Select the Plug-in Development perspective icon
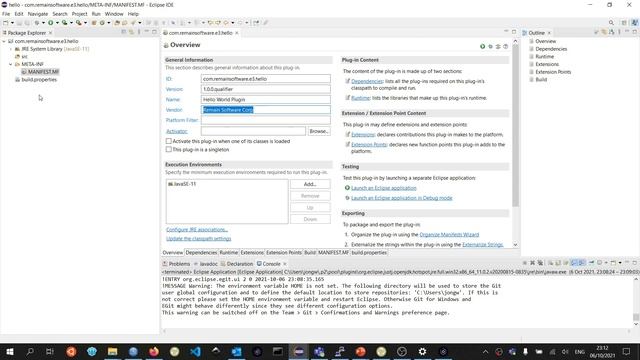Screen dimensions: 640x360 click(635, 23)
